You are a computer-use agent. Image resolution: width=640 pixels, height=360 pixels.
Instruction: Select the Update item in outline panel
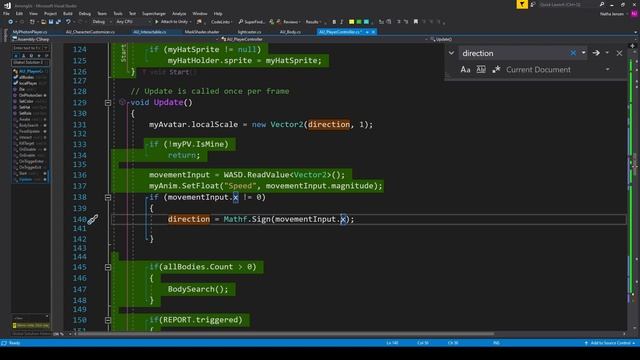coord(26,179)
